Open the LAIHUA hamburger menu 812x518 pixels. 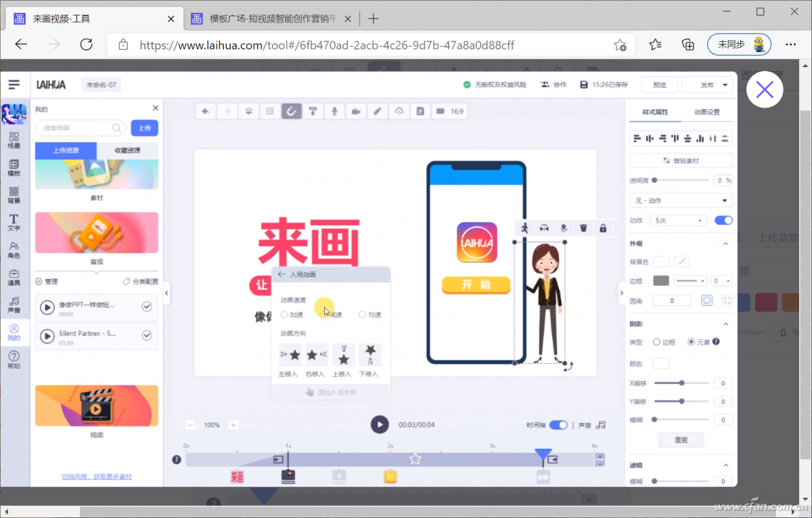tap(14, 85)
